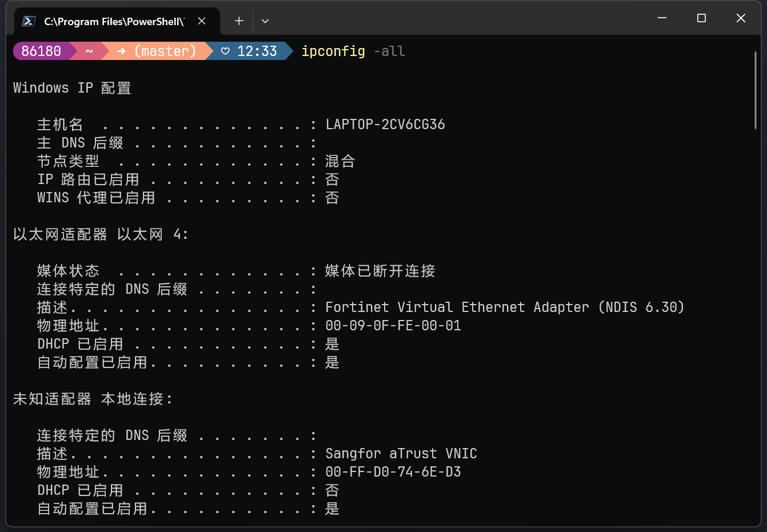767x532 pixels.
Task: Select the C:\Program Files\PowerShell tab
Action: 117,22
